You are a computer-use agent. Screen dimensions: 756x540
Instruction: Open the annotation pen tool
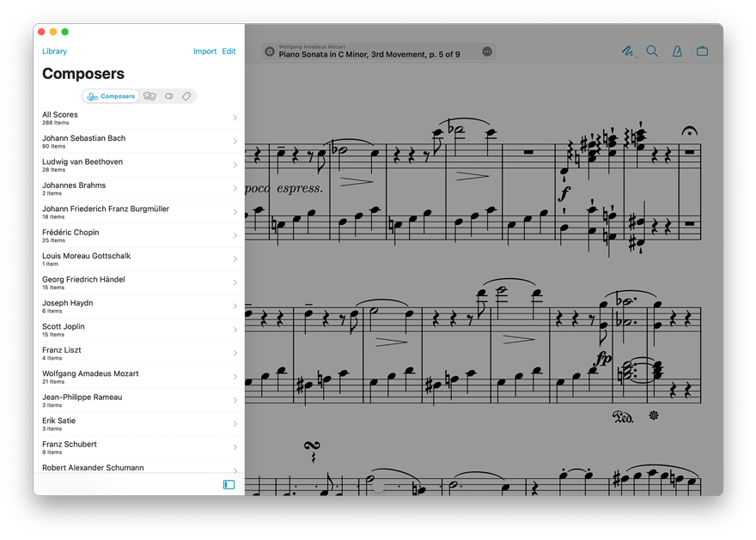point(627,51)
